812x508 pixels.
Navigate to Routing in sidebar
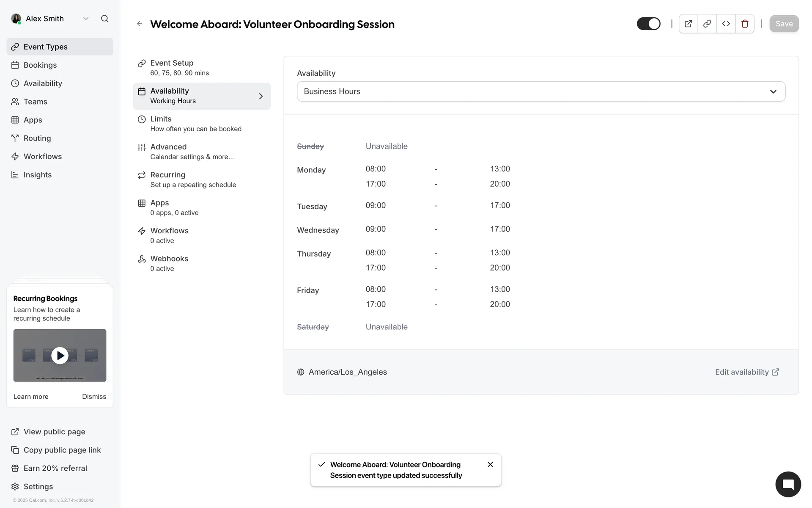tap(37, 138)
